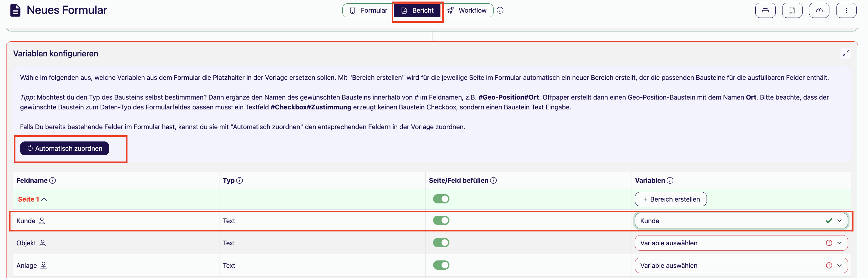Screen dimensions: 868x278
Task: Collapse the Seite 1 section
Action: click(32, 199)
